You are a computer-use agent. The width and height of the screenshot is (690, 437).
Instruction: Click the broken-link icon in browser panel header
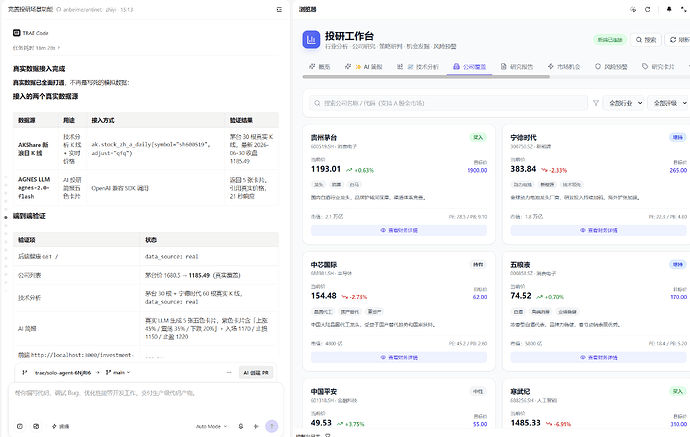(633, 9)
